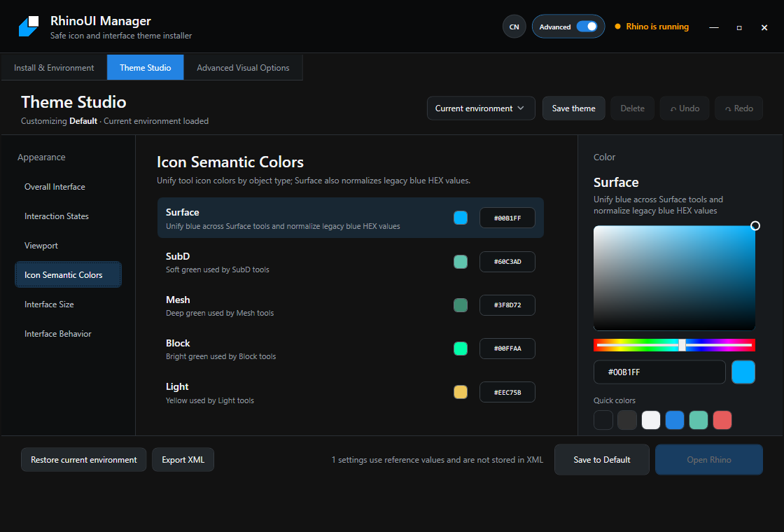Click the Block bright green swatch

coord(461,349)
